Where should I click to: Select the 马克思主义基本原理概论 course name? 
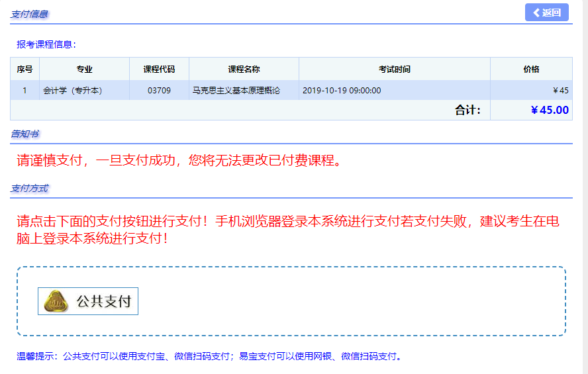tap(236, 91)
